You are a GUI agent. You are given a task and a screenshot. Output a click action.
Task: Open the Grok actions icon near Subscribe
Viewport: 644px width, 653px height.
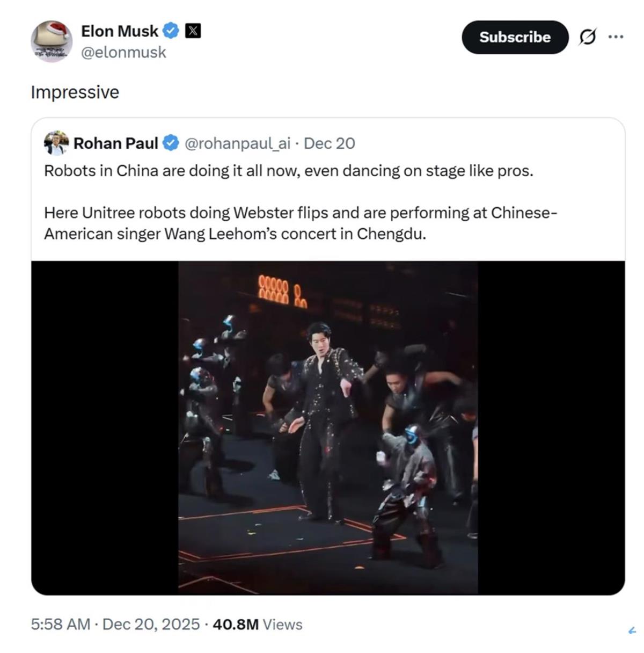[x=587, y=38]
